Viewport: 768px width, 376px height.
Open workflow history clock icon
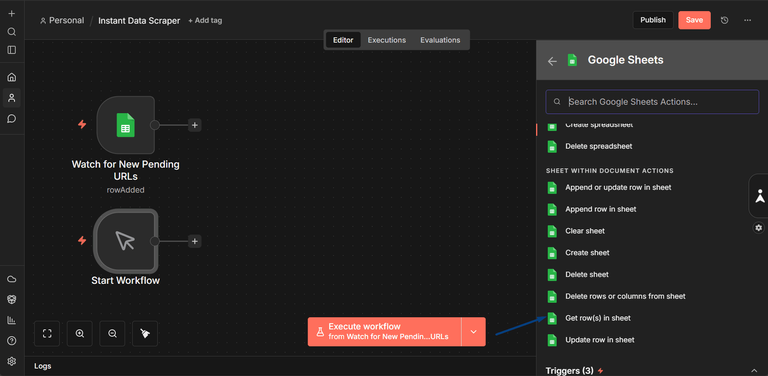724,20
